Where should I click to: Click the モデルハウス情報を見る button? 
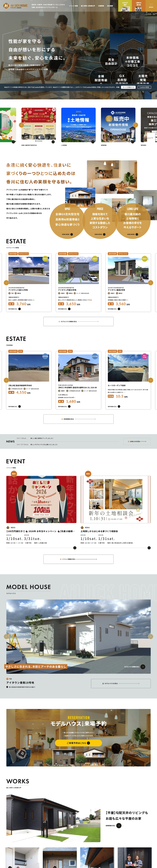tap(78, 321)
